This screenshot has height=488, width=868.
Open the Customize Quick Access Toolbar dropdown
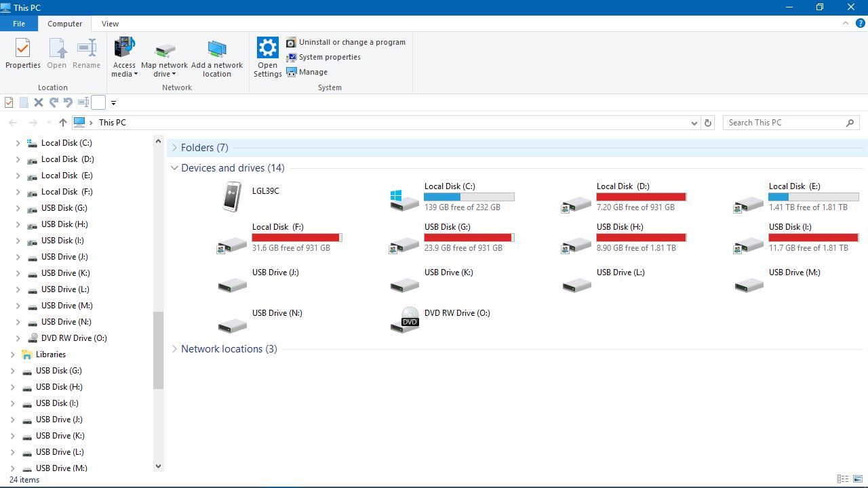(x=113, y=103)
